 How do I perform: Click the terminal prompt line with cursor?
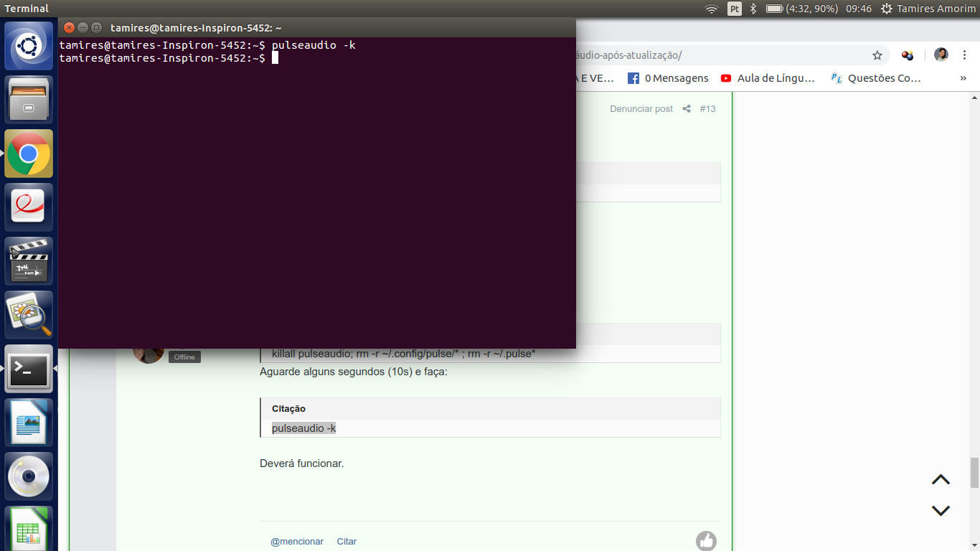pyautogui.click(x=169, y=58)
